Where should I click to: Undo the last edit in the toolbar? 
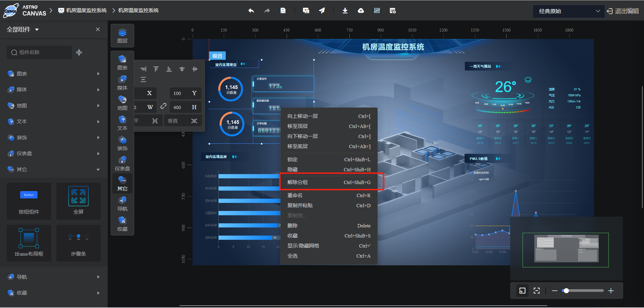(251, 11)
